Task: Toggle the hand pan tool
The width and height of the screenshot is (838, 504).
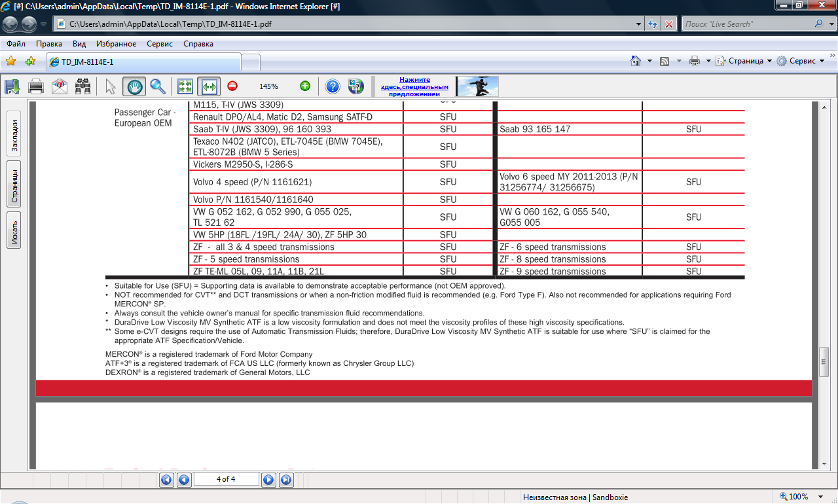Action: click(134, 86)
